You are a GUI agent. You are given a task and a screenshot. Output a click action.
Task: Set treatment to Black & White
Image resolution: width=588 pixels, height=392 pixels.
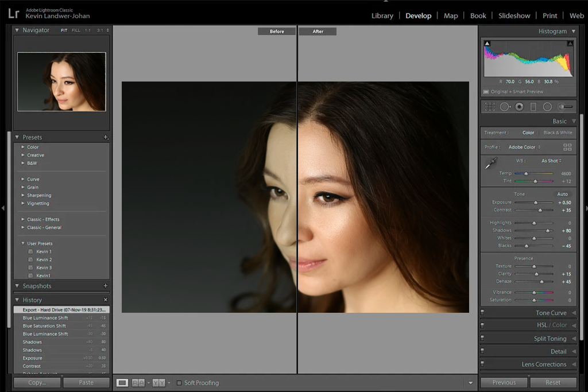coord(558,133)
